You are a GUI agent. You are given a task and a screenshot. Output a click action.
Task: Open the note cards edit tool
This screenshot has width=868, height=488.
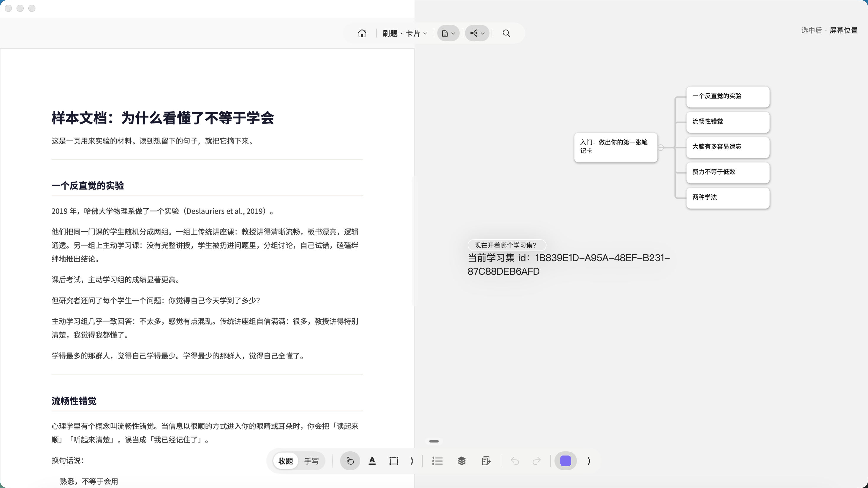[x=486, y=461]
